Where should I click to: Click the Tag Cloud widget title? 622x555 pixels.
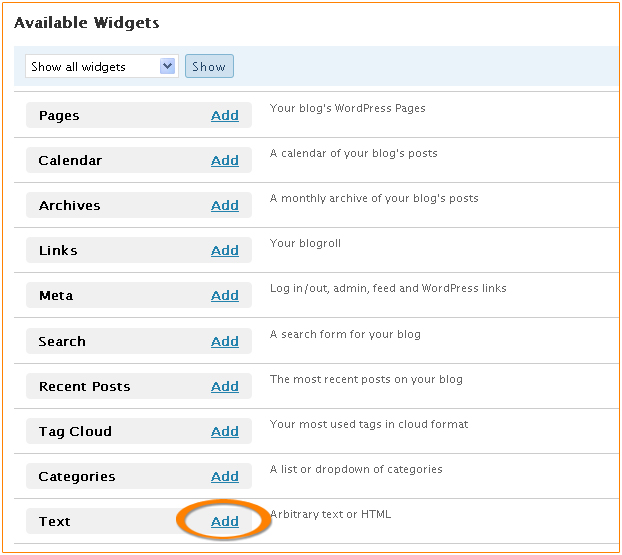[x=75, y=432]
